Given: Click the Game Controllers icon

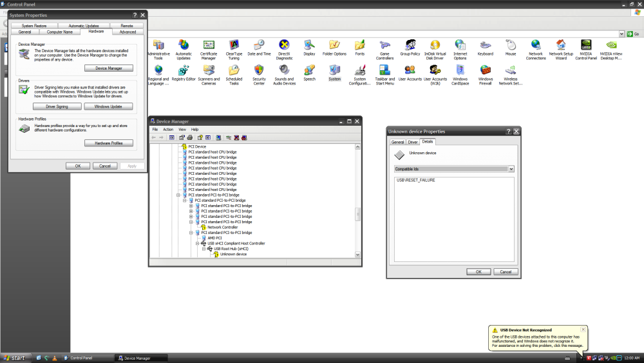Looking at the screenshot, I should (x=384, y=45).
